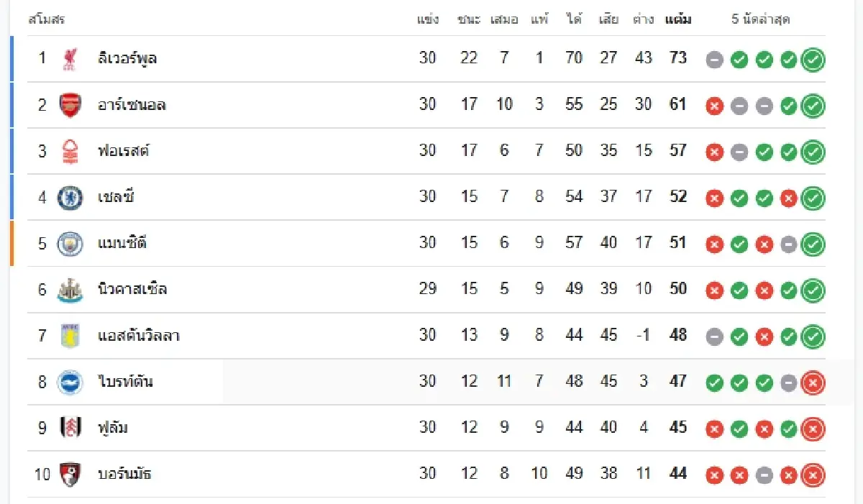Click Arsenal's oldest match loss icon

coord(714,106)
